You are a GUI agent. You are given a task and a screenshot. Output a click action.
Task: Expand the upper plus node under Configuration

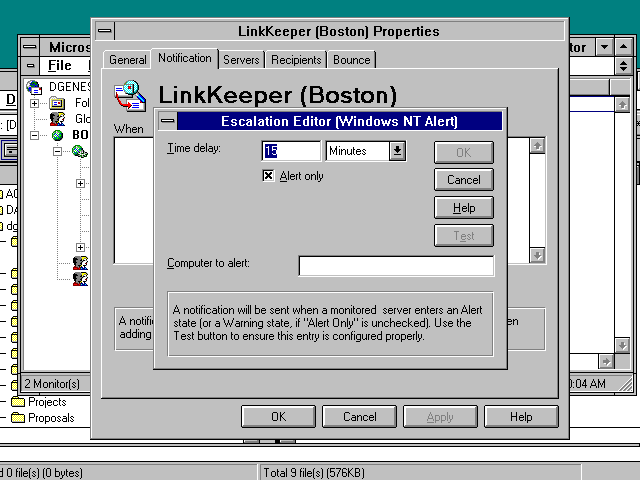pyautogui.click(x=80, y=183)
